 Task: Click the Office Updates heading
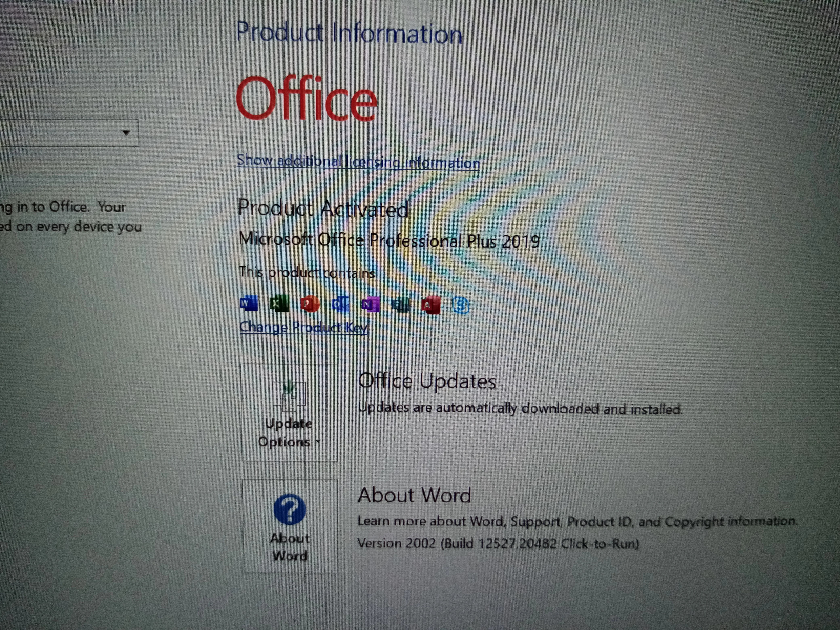(x=427, y=381)
